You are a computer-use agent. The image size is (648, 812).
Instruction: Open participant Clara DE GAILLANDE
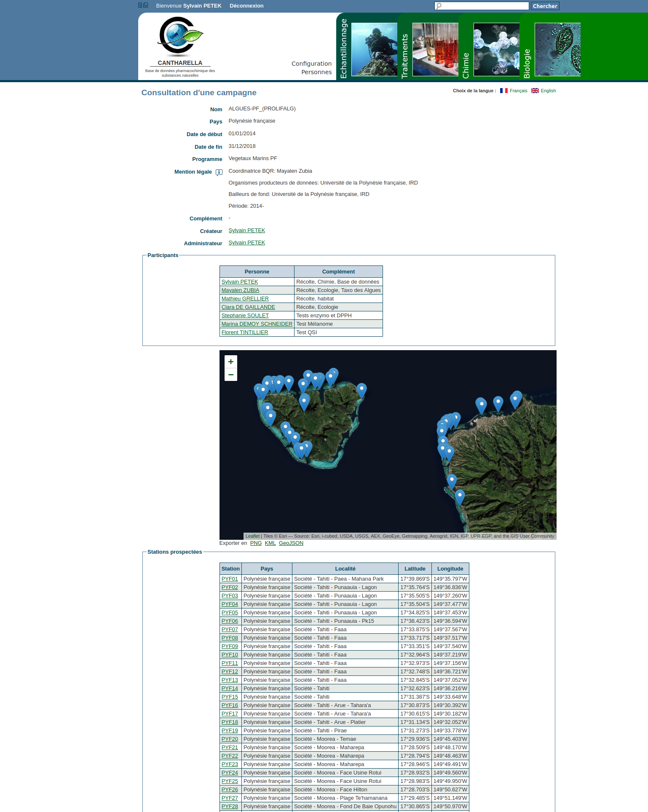(x=248, y=307)
